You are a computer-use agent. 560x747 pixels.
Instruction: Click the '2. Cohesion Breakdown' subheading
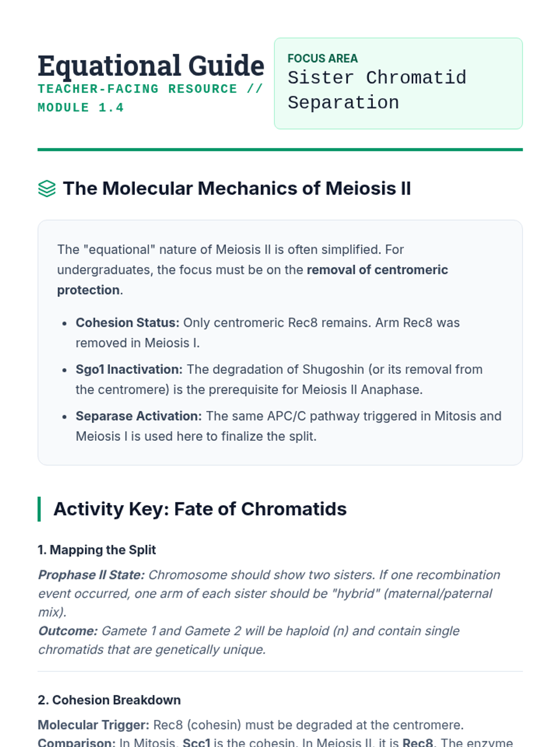click(x=109, y=700)
